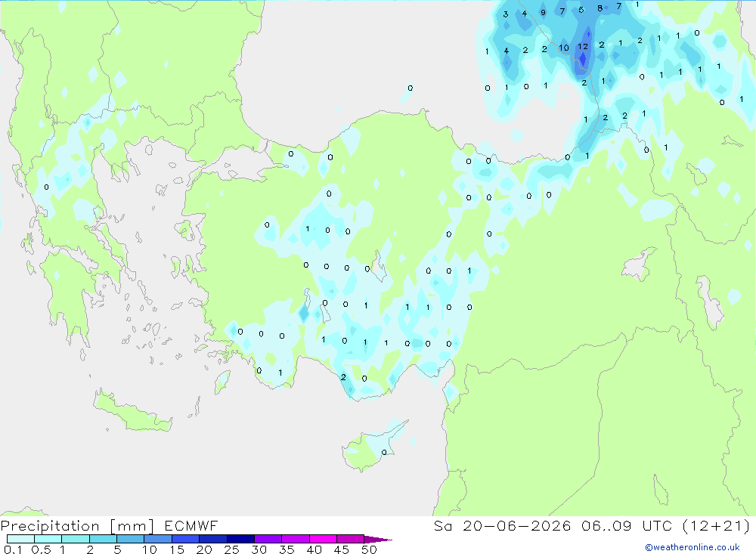The height and width of the screenshot is (554, 756).
Task: Click the '06..09 UTC' time range
Action: (x=627, y=526)
